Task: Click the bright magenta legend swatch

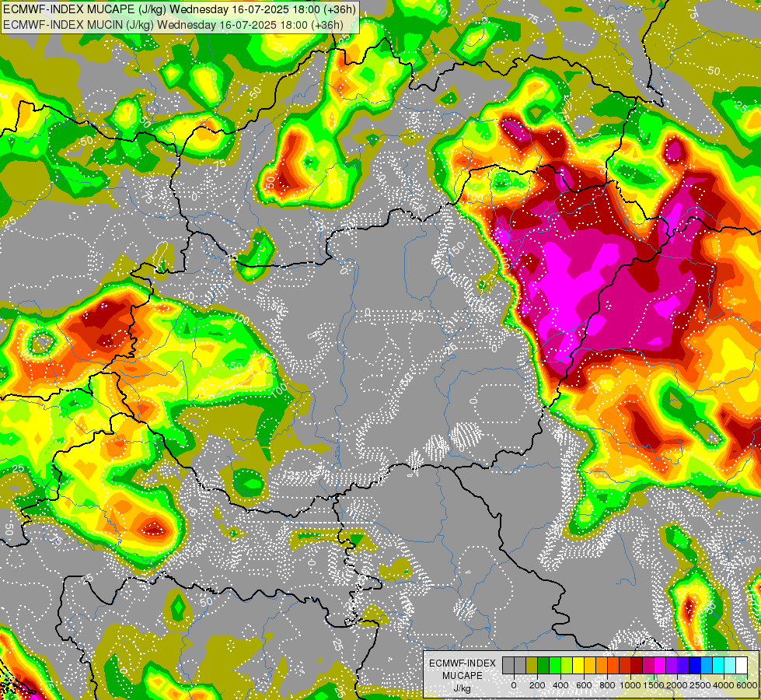Action: pos(661,665)
